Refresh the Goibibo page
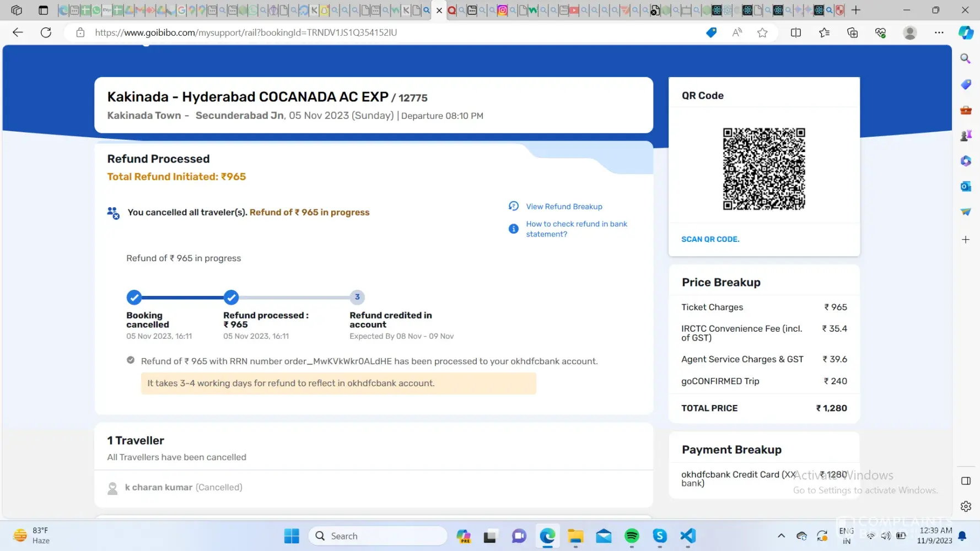 46,33
